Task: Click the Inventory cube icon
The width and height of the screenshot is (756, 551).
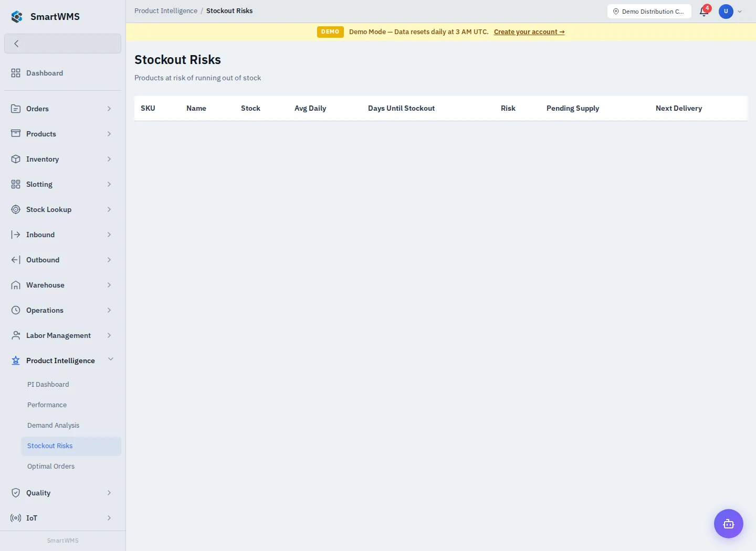Action: click(16, 159)
